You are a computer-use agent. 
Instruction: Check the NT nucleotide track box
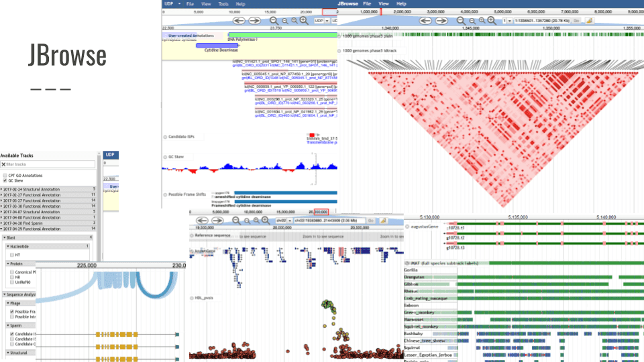pyautogui.click(x=11, y=255)
